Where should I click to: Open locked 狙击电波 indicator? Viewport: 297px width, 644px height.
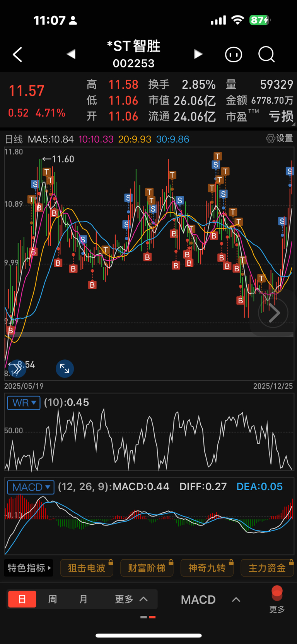tap(87, 568)
